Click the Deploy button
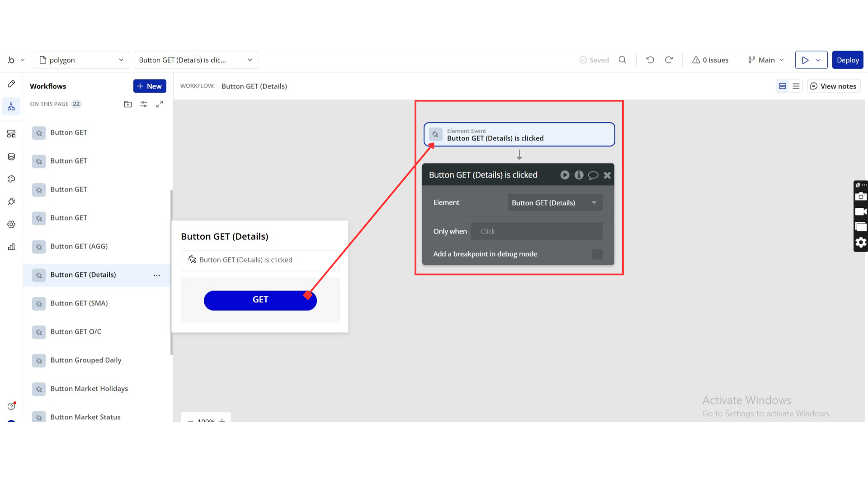Viewport: 868px width, 488px height. [847, 60]
